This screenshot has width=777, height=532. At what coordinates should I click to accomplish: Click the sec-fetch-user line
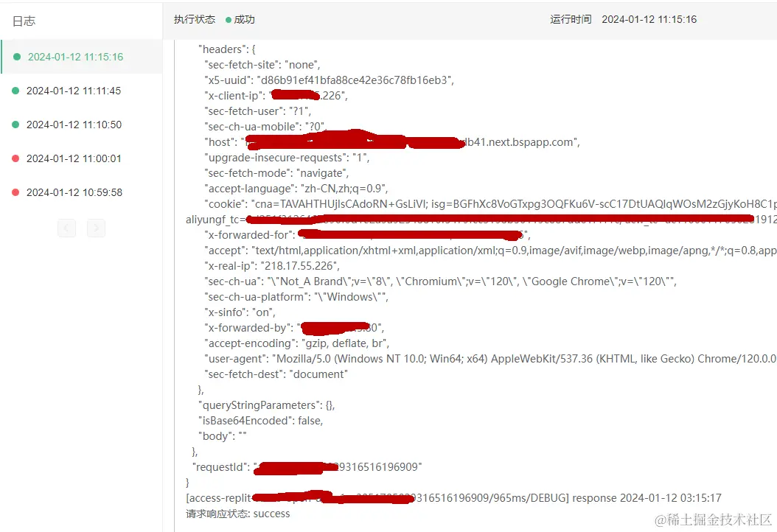258,111
